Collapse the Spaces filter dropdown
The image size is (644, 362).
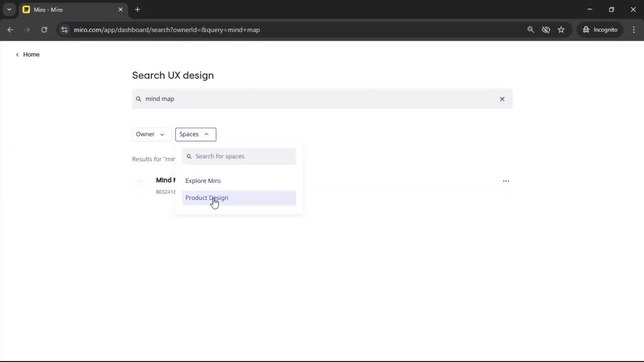tap(196, 134)
